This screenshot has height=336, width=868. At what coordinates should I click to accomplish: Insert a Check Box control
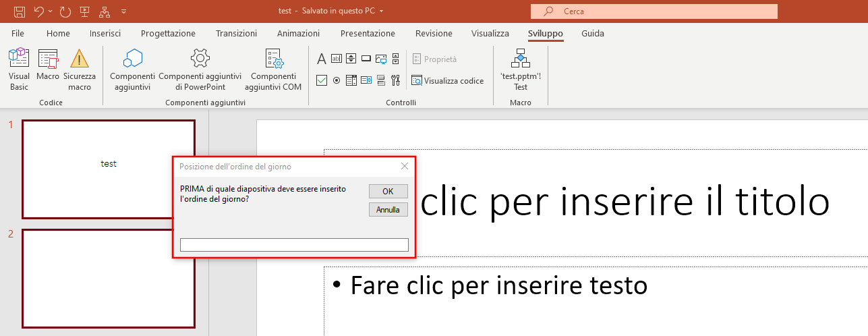click(x=322, y=80)
